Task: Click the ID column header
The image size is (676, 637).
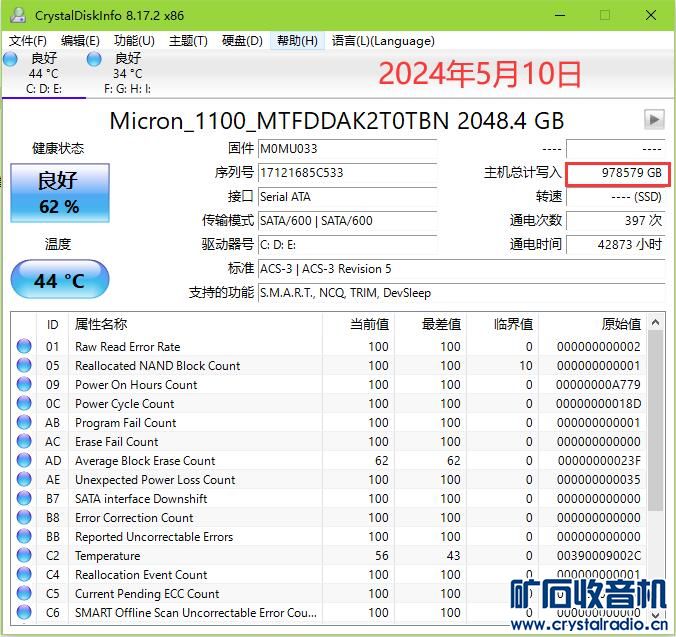Action: 53,324
